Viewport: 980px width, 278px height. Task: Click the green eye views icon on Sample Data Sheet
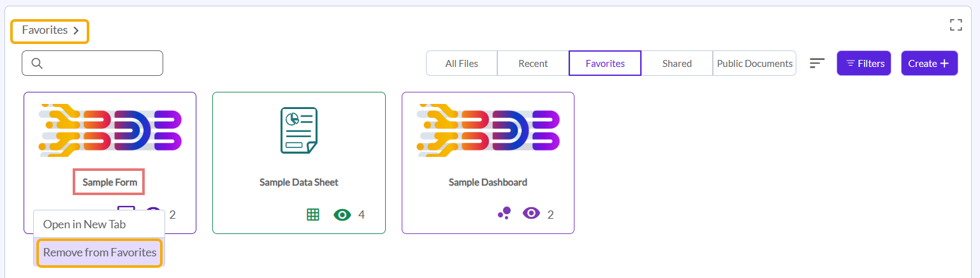(x=342, y=215)
